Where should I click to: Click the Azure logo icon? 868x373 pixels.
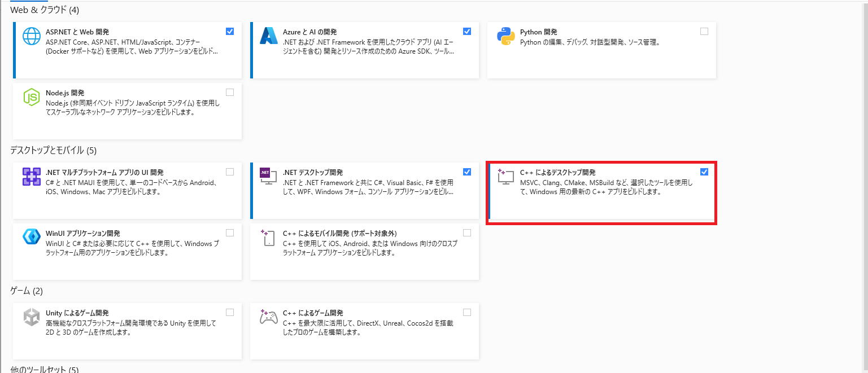coord(268,36)
